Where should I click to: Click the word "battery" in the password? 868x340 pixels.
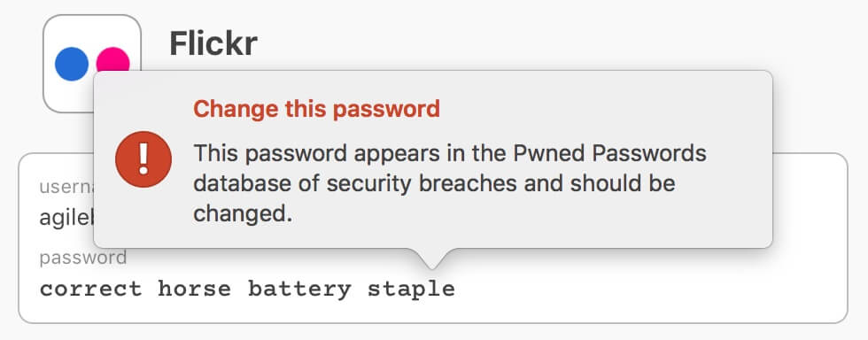click(x=299, y=290)
